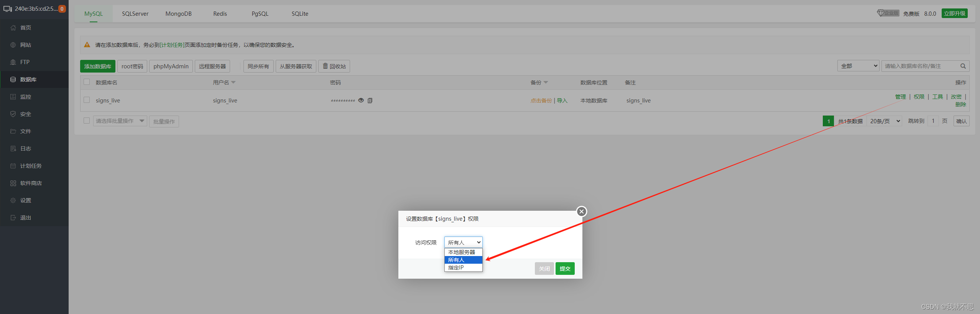Switch to the SQLite tab
This screenshot has width=980, height=314.
pos(300,14)
